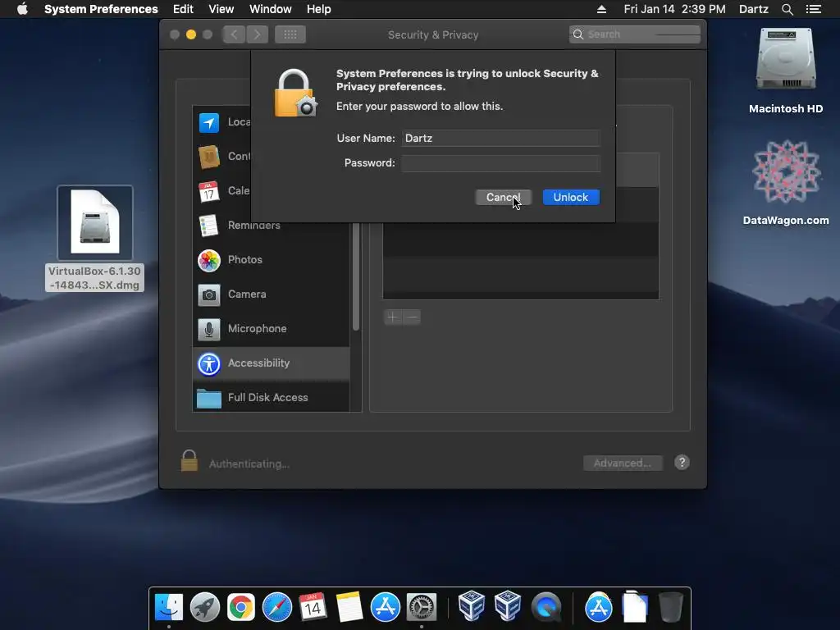Launch Safari from the Dock

277,607
